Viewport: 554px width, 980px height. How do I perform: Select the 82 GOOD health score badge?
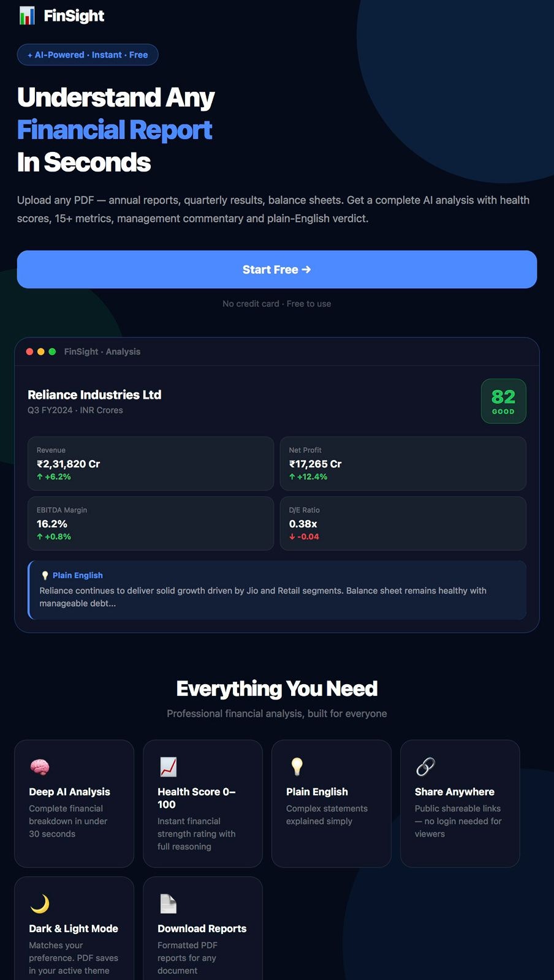pyautogui.click(x=504, y=401)
